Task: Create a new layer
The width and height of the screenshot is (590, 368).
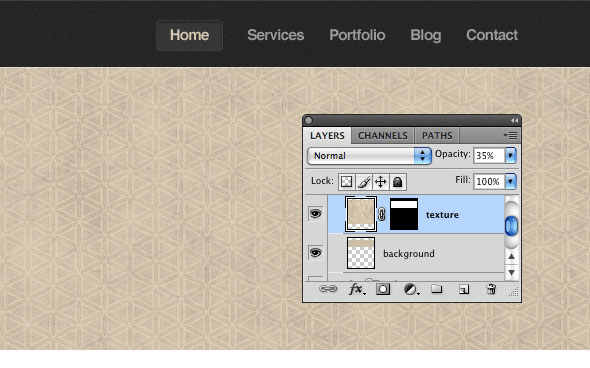Action: [464, 289]
